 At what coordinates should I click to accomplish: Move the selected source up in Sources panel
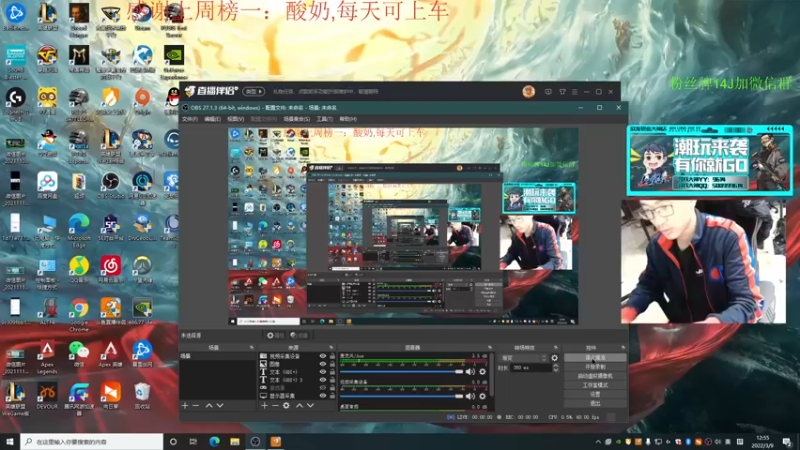299,406
